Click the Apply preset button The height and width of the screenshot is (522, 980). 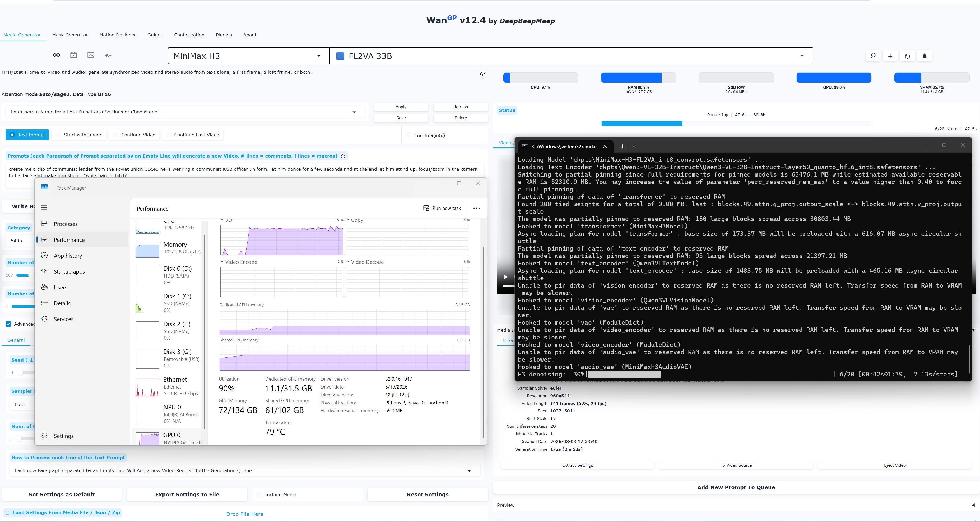point(401,107)
